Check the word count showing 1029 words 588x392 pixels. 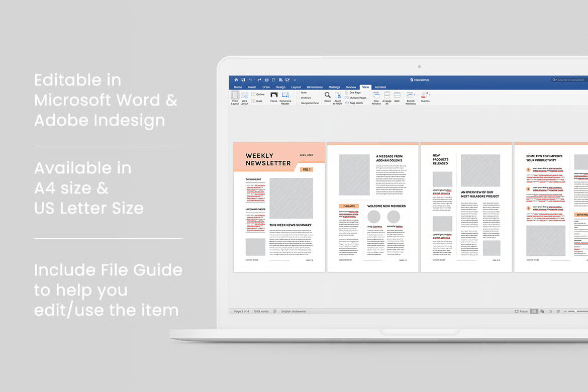261,311
